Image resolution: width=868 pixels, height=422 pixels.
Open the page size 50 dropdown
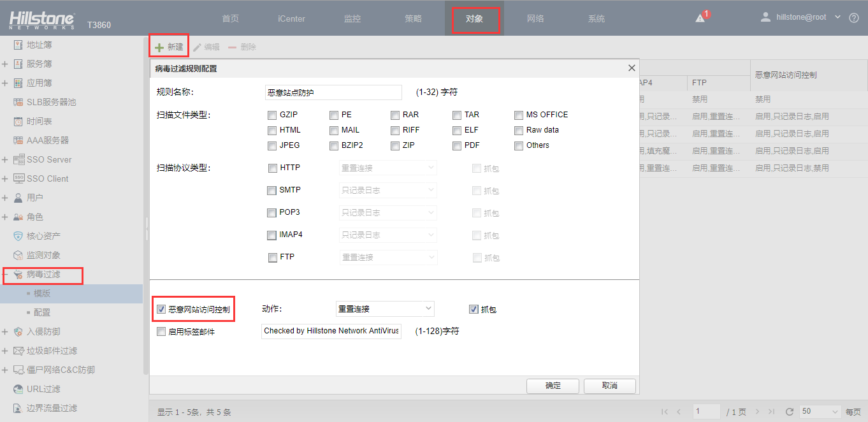coord(821,412)
